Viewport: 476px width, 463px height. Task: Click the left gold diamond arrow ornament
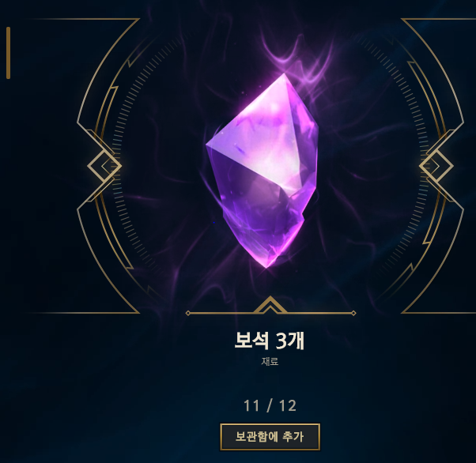pos(104,166)
